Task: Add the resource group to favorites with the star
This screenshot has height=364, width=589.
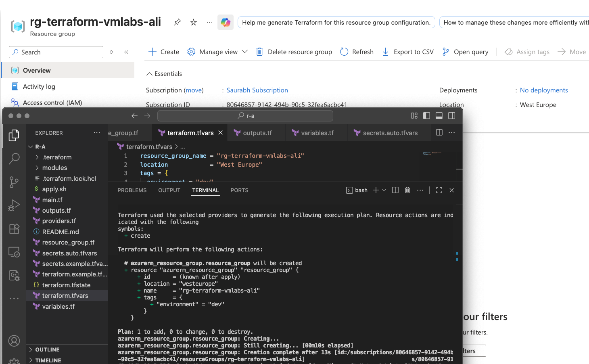Action: tap(193, 22)
